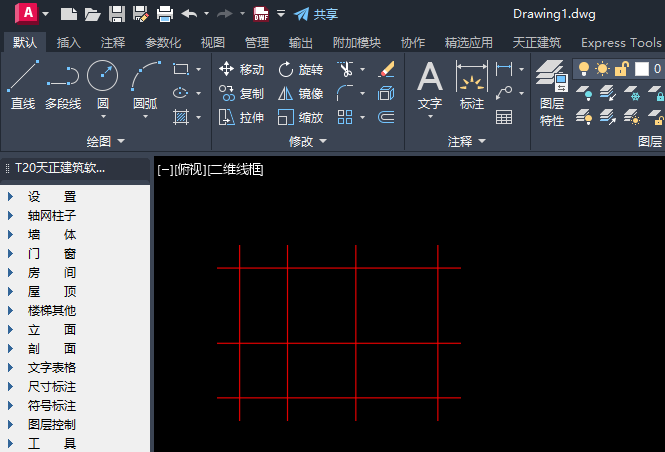The width and height of the screenshot is (665, 452).
Task: Expand the 尺寸标注 menu entry
Action: tap(10, 387)
